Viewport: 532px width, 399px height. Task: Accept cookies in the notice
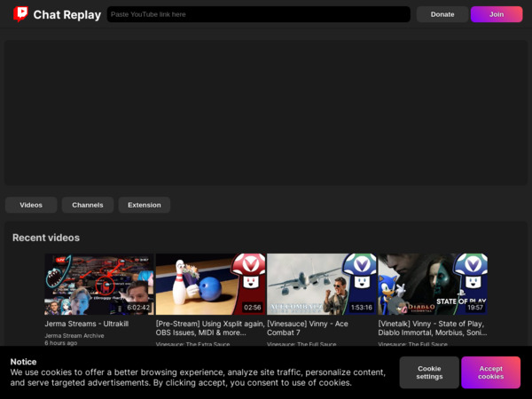tap(490, 372)
